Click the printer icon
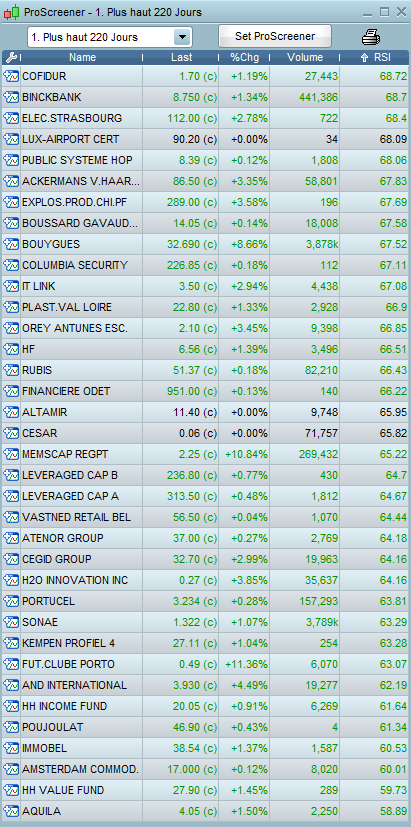This screenshot has width=411, height=827. pyautogui.click(x=371, y=37)
